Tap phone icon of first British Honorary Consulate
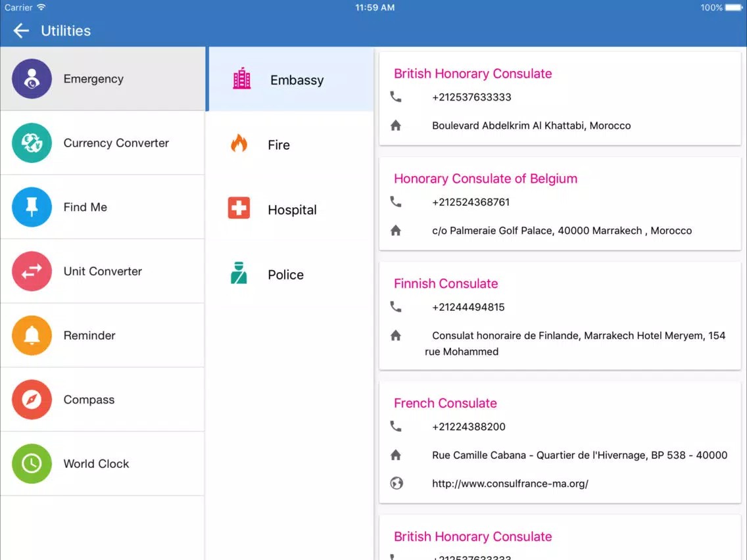The width and height of the screenshot is (747, 560). tap(396, 97)
